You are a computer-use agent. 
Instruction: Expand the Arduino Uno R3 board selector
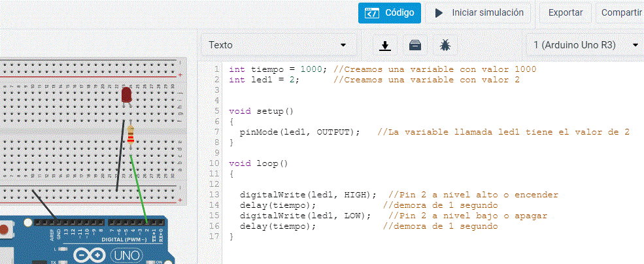point(585,45)
